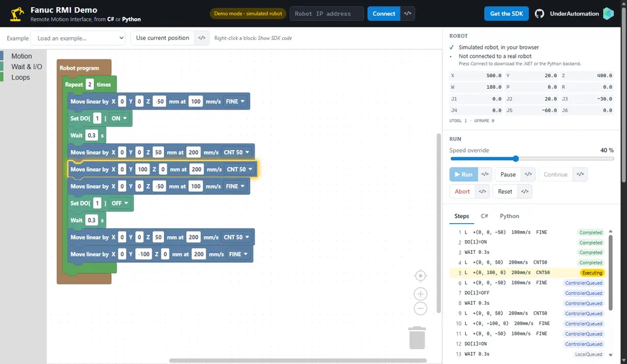This screenshot has width=627, height=364.
Task: Show SDK code for Continue button
Action: 580,174
